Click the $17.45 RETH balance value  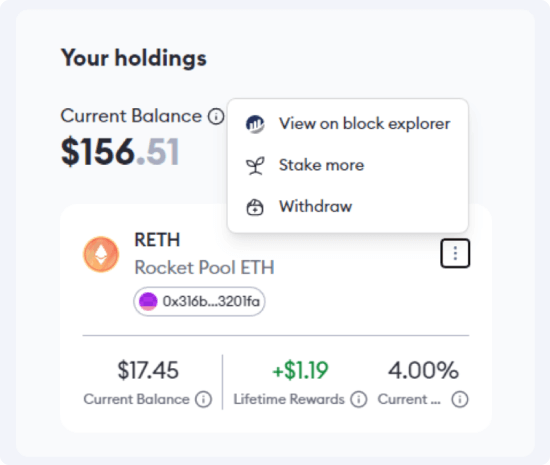[148, 370]
